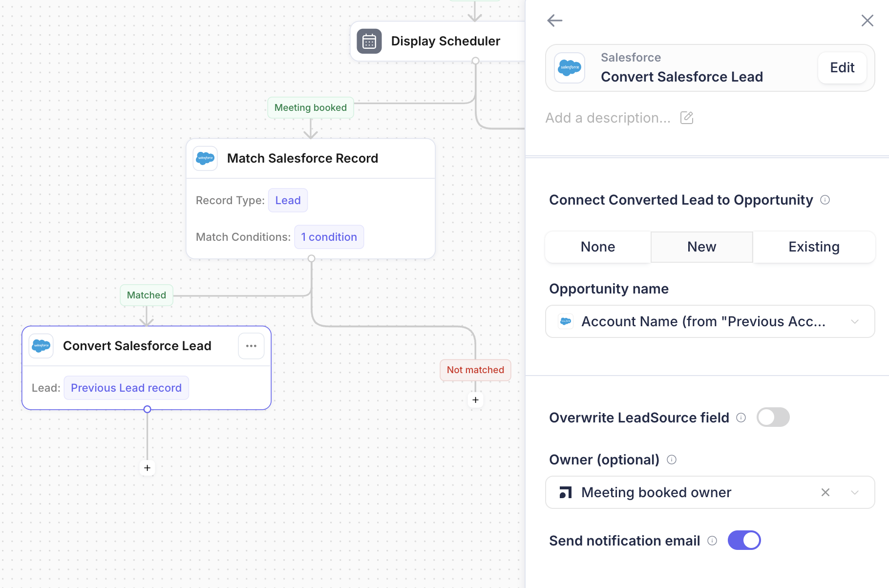Click the Convert Salesforce Lead panel title

pyautogui.click(x=681, y=77)
